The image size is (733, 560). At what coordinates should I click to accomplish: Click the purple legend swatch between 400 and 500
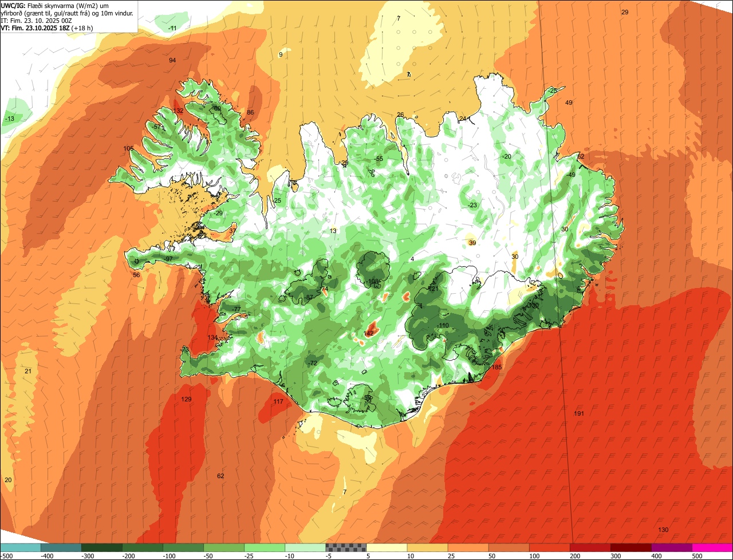point(671,548)
